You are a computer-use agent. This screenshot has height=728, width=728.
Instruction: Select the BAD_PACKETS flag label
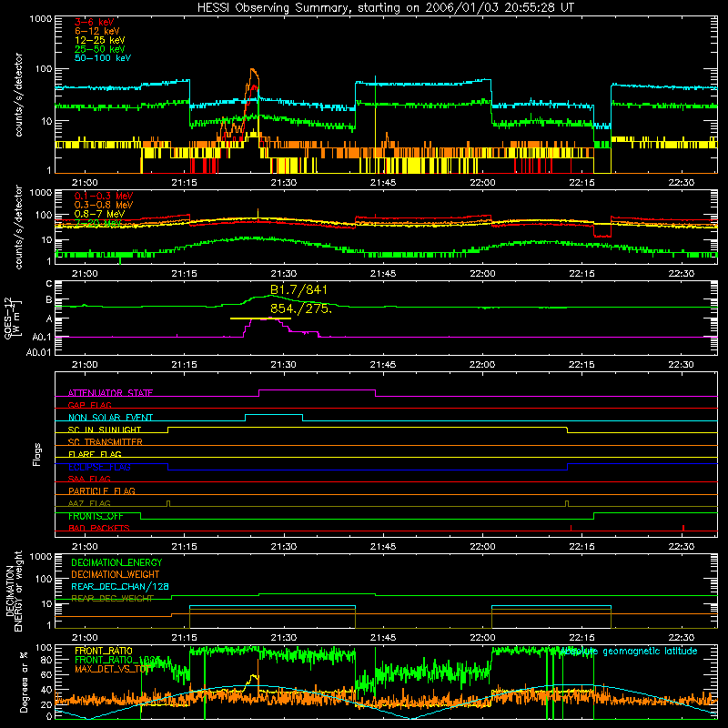[x=99, y=529]
